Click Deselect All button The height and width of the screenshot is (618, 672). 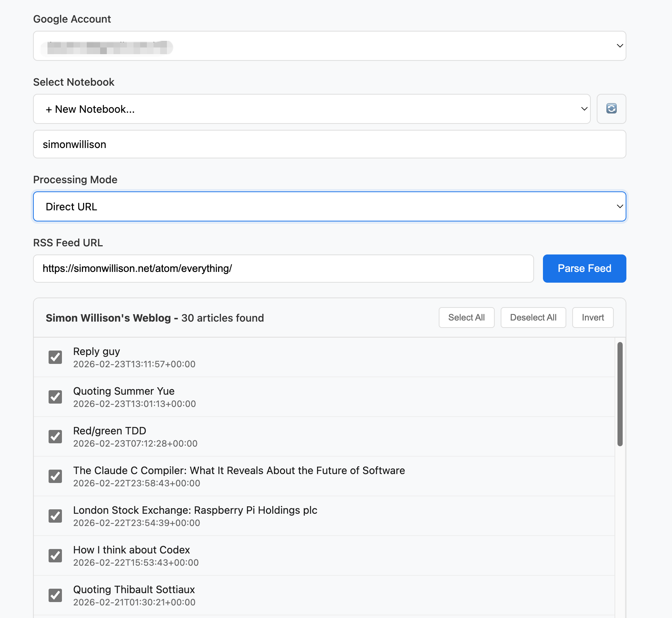click(533, 318)
